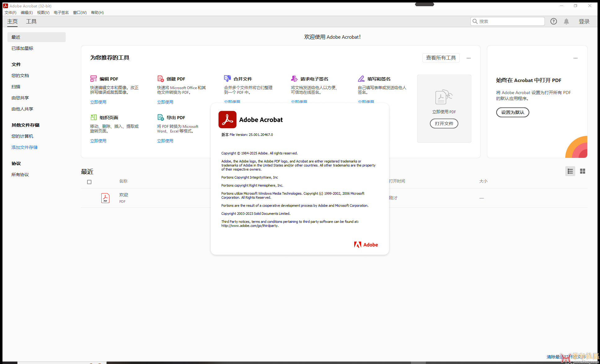Click the 清除最近打开的文件 link
The height and width of the screenshot is (364, 600).
[x=567, y=357]
